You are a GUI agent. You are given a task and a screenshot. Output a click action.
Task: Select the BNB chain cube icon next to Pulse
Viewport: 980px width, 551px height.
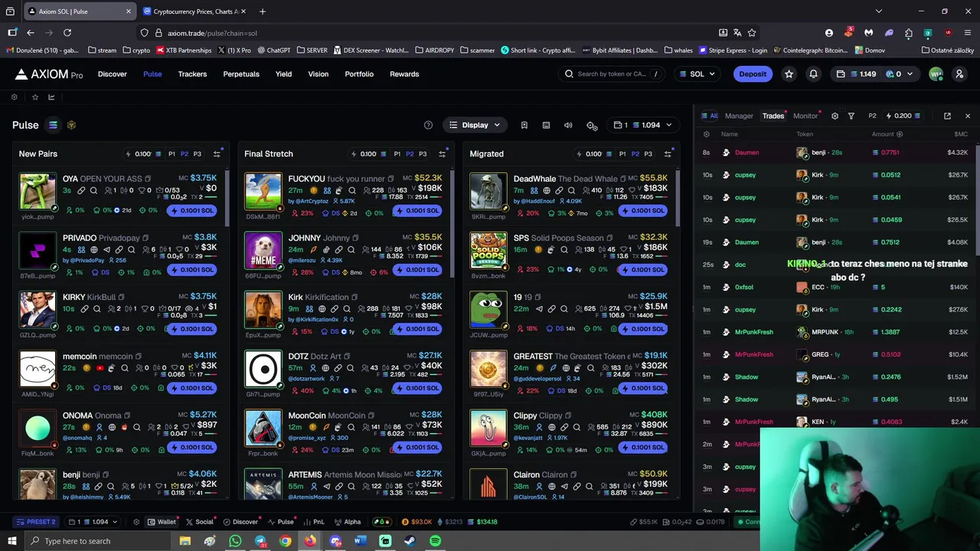coord(71,125)
